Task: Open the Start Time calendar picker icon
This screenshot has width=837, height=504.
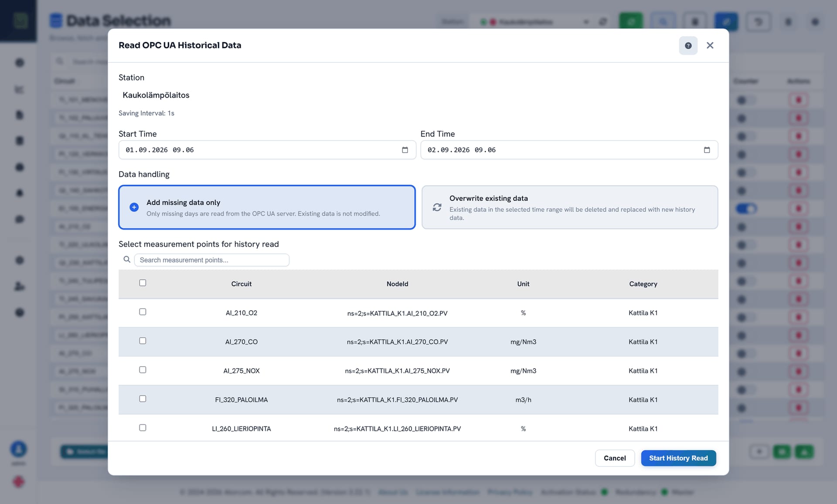Action: pos(405,150)
